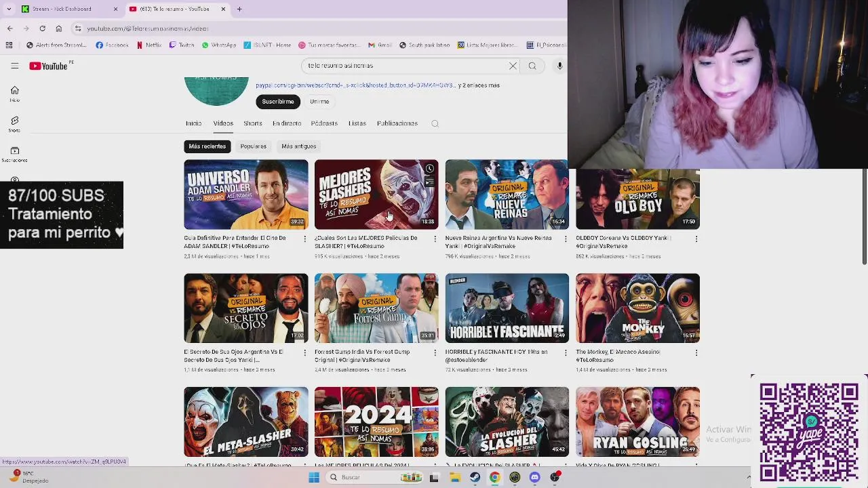Screen dimensions: 868x488
Task: Open Discord from the taskbar
Action: pos(534,477)
